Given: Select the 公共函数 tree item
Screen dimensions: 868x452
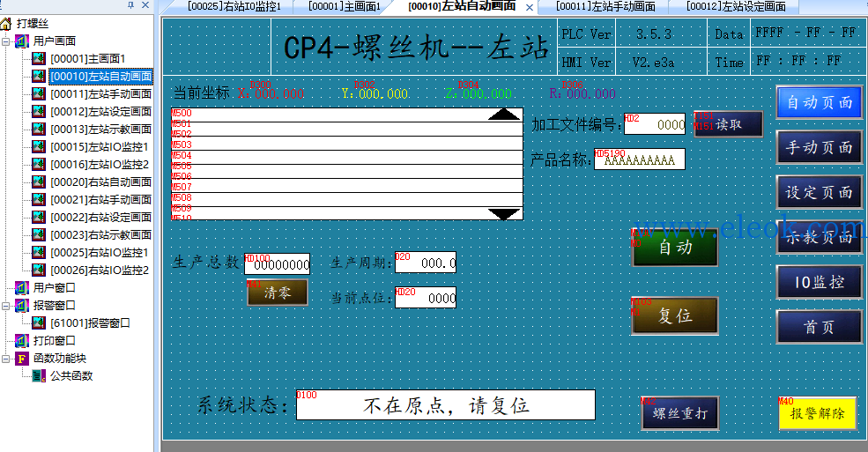Looking at the screenshot, I should pyautogui.click(x=71, y=376).
